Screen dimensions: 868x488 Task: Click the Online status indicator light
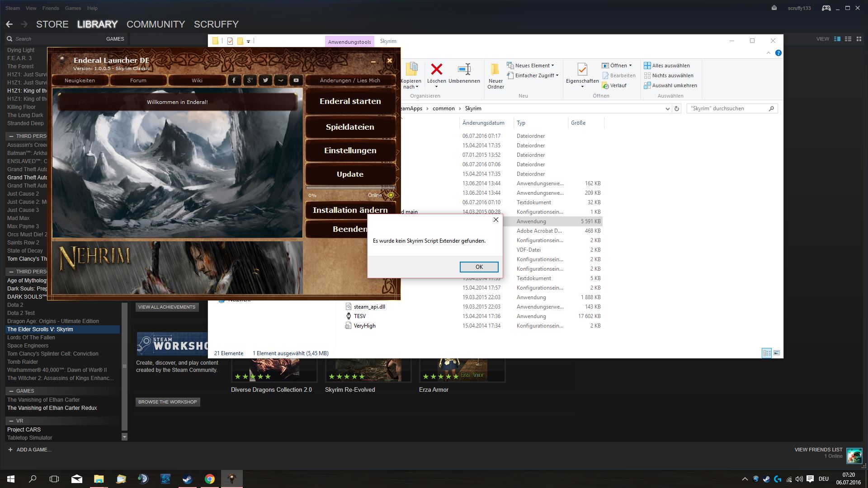pyautogui.click(x=391, y=195)
